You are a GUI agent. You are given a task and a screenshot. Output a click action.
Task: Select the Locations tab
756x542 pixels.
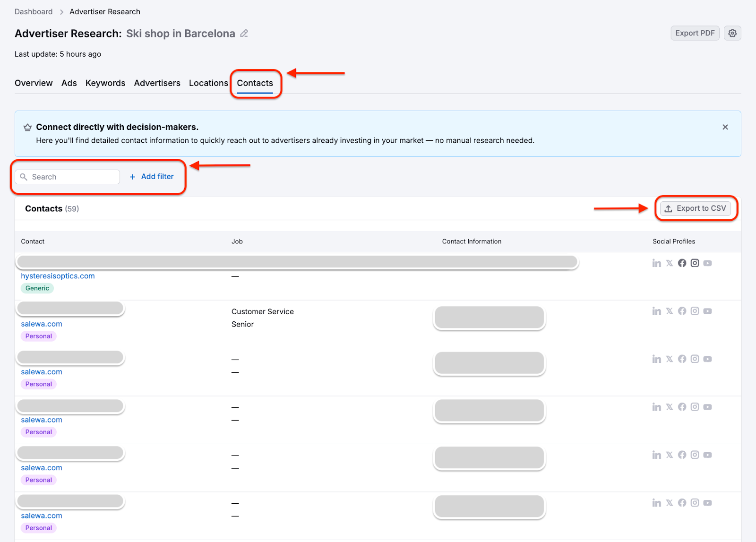(x=208, y=83)
